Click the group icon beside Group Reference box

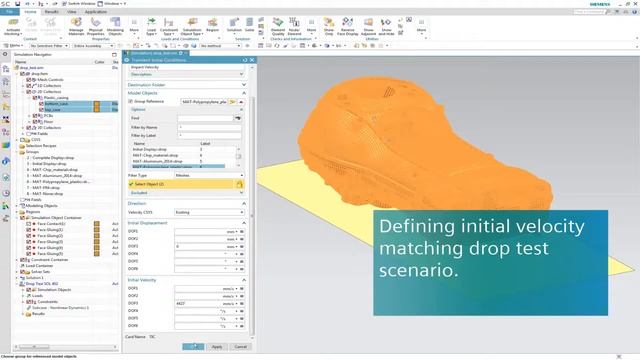[232, 102]
